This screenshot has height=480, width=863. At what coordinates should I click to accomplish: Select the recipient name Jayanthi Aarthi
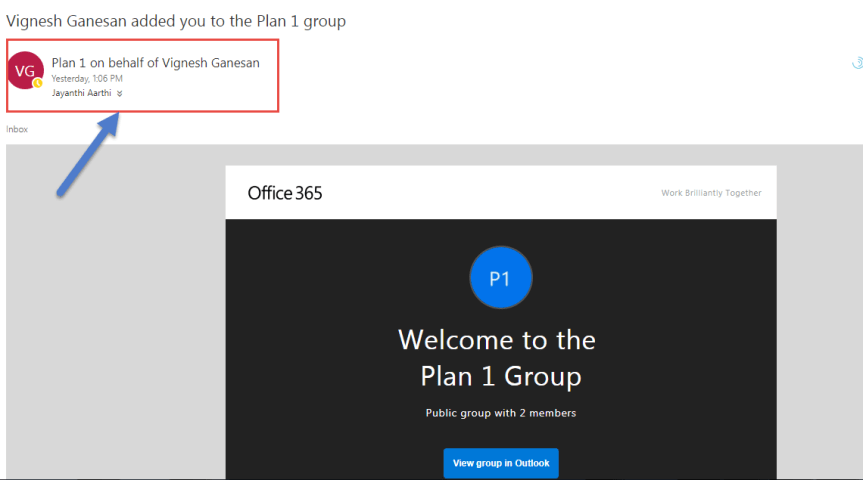(81, 93)
